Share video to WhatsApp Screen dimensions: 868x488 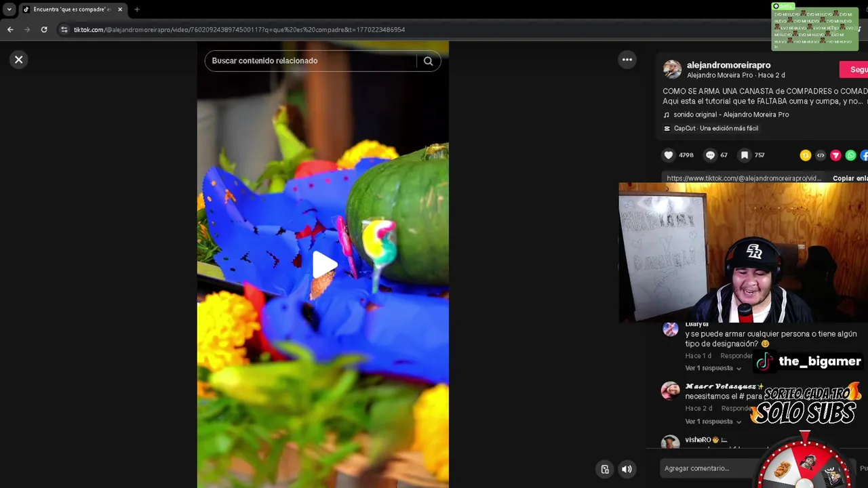tap(850, 155)
